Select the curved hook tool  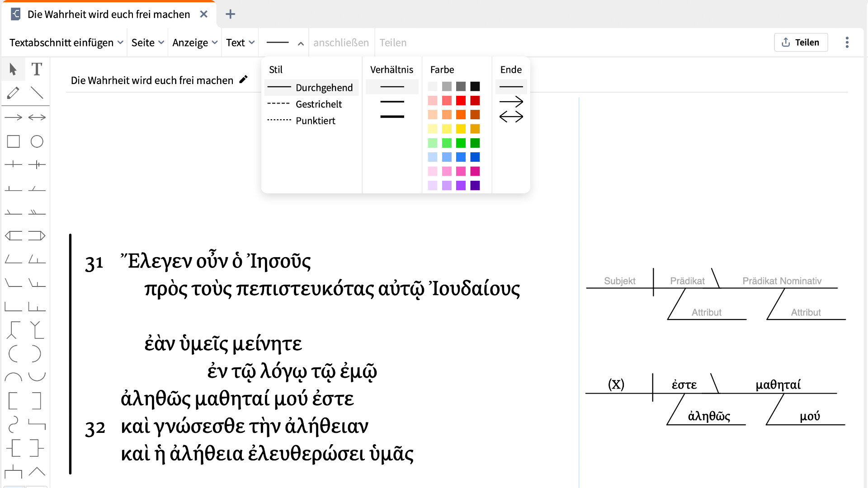tap(13, 424)
